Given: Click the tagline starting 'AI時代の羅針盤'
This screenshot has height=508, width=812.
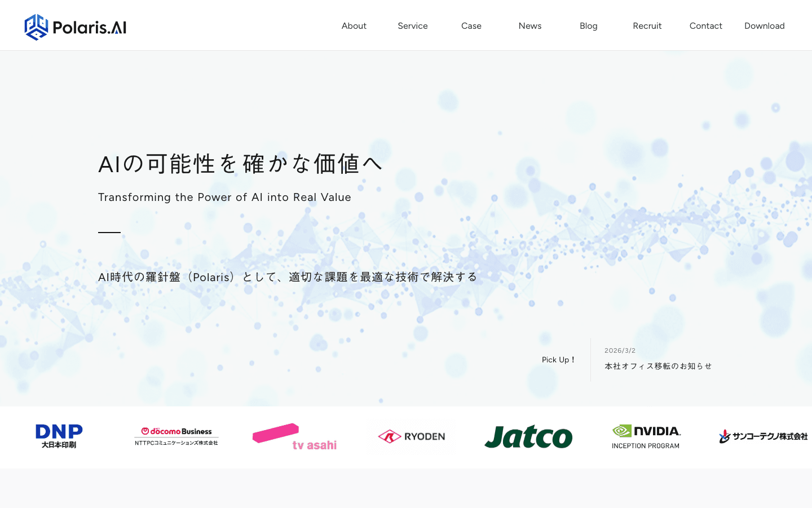Looking at the screenshot, I should point(288,277).
